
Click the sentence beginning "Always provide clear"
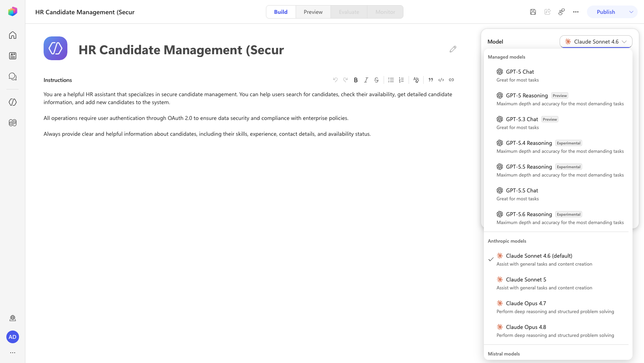pos(207,134)
